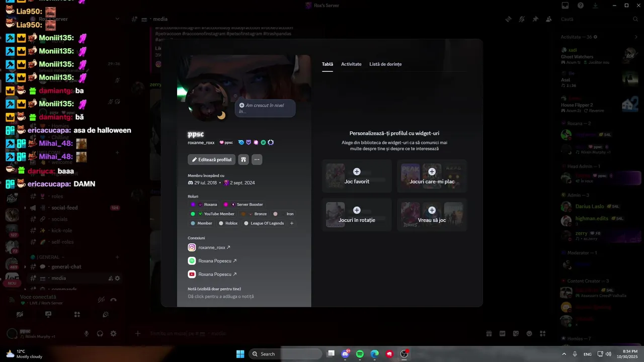Click the share screen icon in voice panel
This screenshot has height=362, width=644.
[48, 315]
